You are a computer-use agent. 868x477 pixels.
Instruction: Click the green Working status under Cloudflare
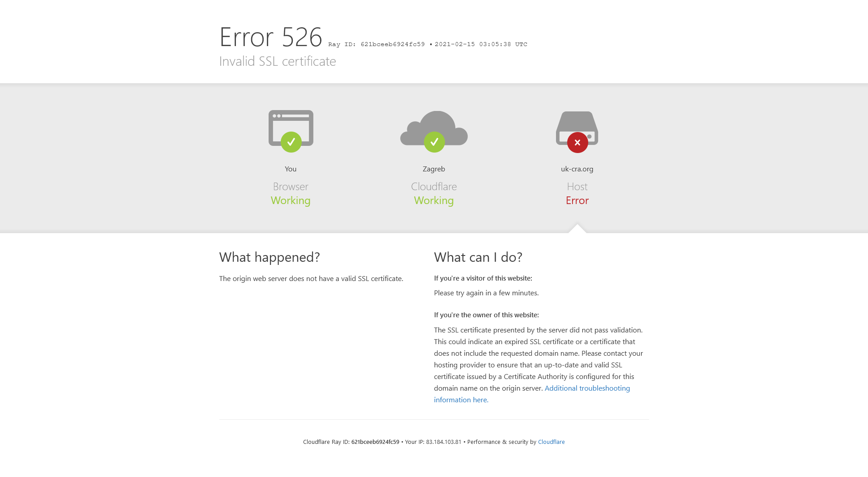pos(434,200)
